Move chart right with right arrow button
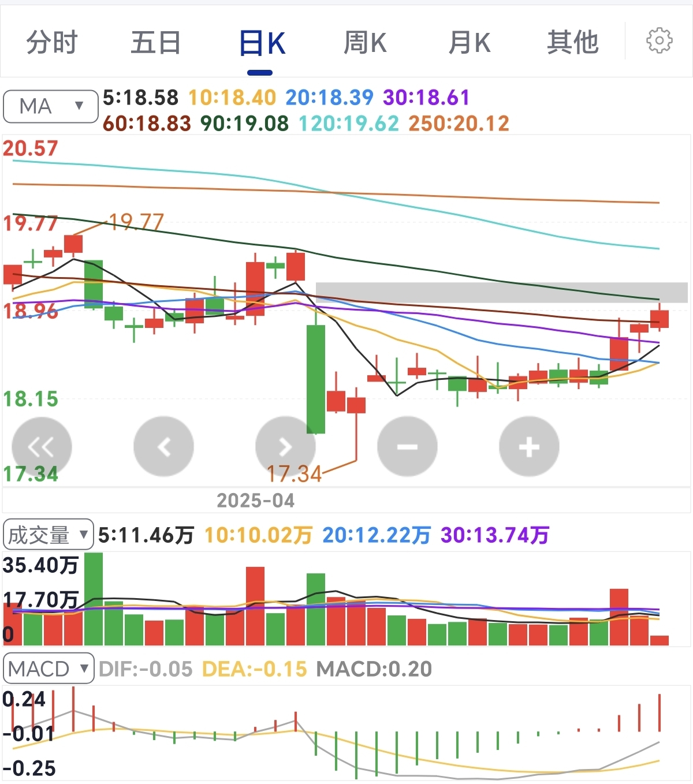The width and height of the screenshot is (693, 784). pos(285,446)
